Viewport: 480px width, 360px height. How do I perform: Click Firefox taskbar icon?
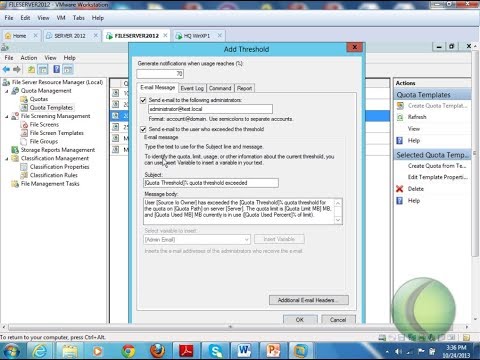click(x=157, y=351)
